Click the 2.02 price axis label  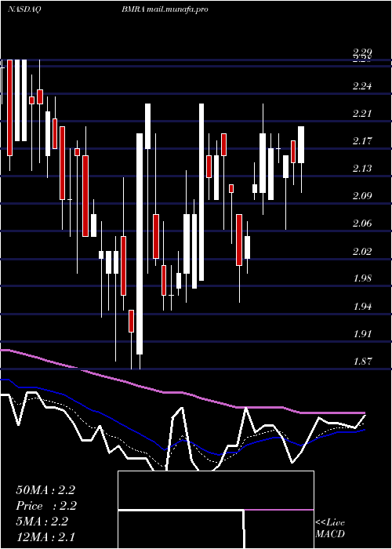(362, 251)
